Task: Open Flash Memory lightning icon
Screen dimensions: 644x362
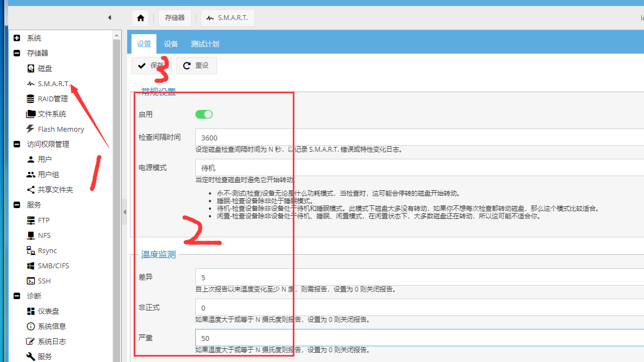Action: (30, 129)
